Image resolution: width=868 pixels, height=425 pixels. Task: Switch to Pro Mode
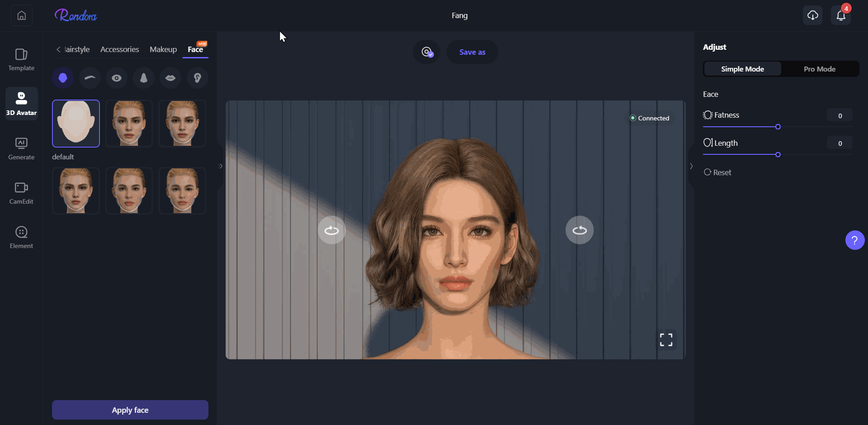(819, 69)
